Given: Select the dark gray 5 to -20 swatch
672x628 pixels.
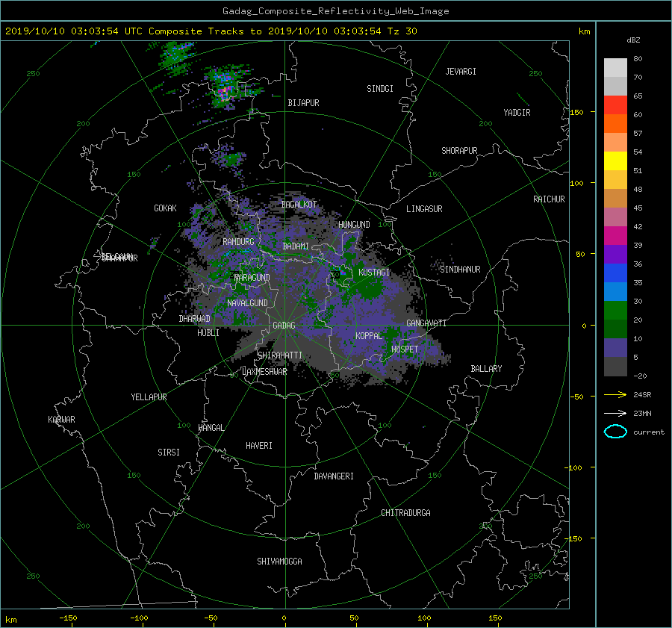Looking at the screenshot, I should click(x=615, y=367).
